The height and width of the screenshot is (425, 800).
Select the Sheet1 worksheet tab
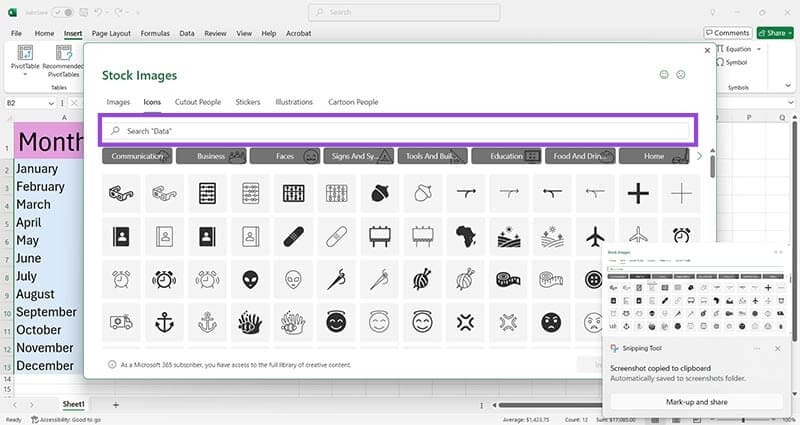[73, 404]
